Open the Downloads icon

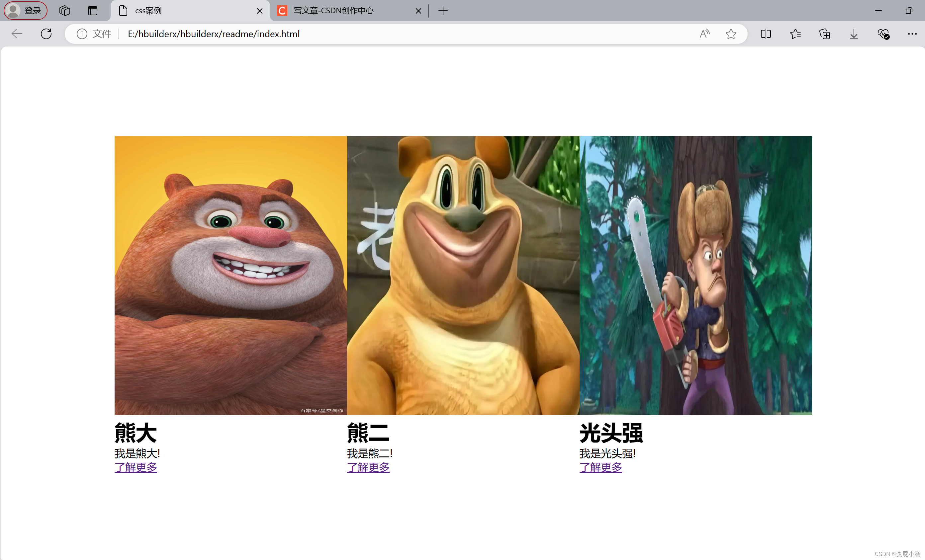tap(854, 34)
